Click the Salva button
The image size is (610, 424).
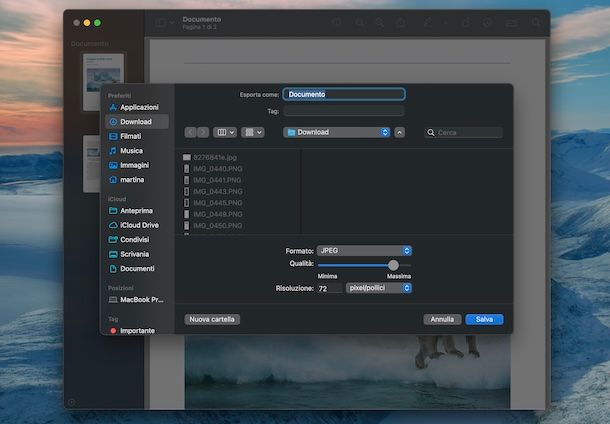484,320
